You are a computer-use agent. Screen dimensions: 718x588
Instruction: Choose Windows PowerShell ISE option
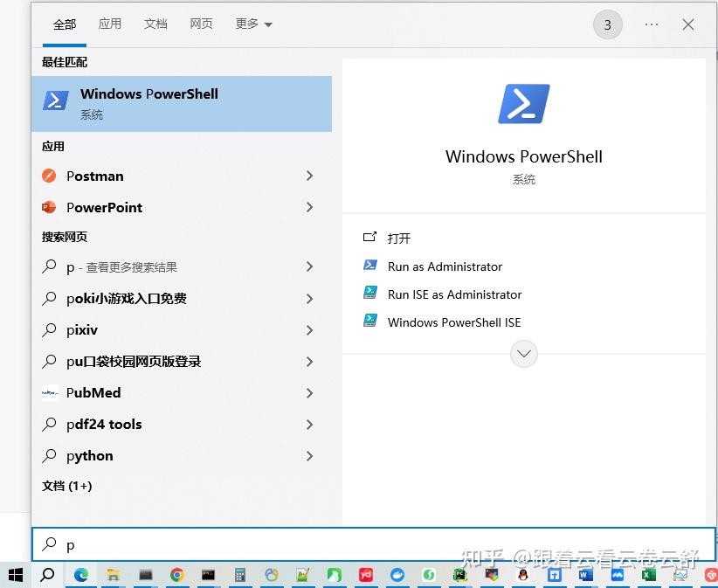(x=454, y=322)
